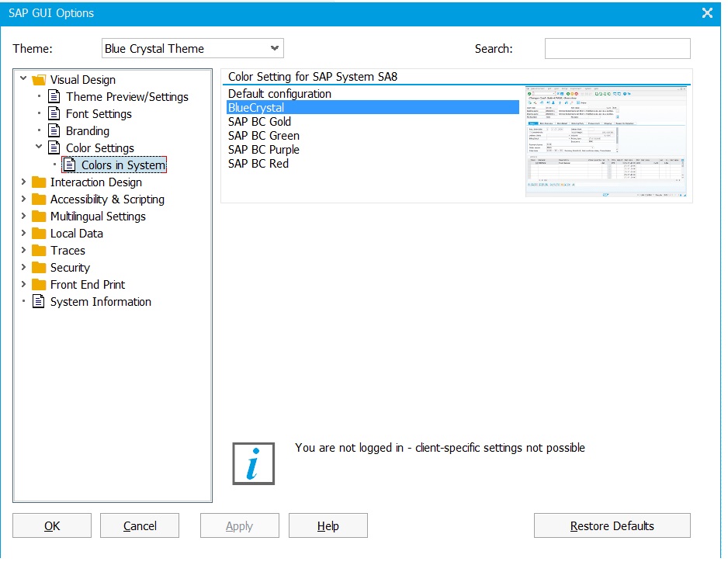Expand the Front End Print folder arrow
Screen dimensions: 728x579
(23, 284)
